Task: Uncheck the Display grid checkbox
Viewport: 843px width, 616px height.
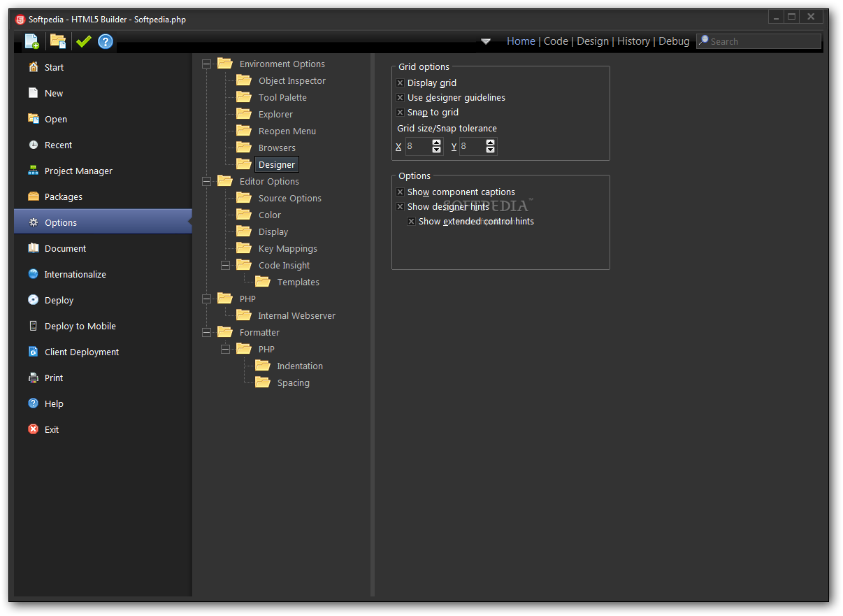Action: [401, 83]
